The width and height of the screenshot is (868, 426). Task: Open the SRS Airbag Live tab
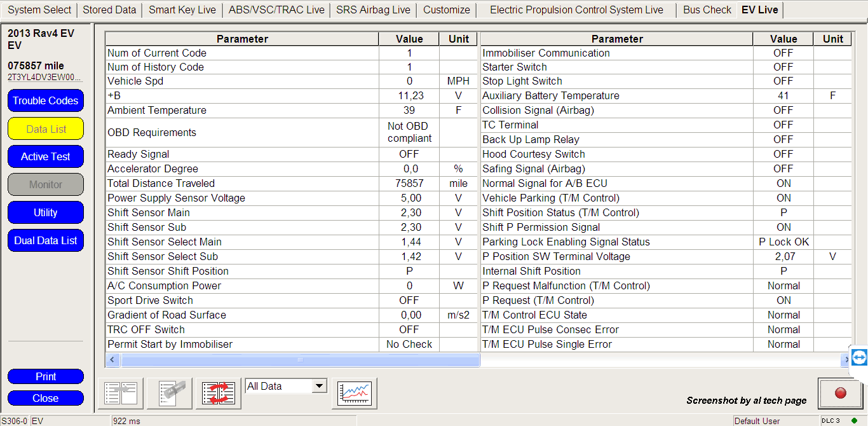373,10
